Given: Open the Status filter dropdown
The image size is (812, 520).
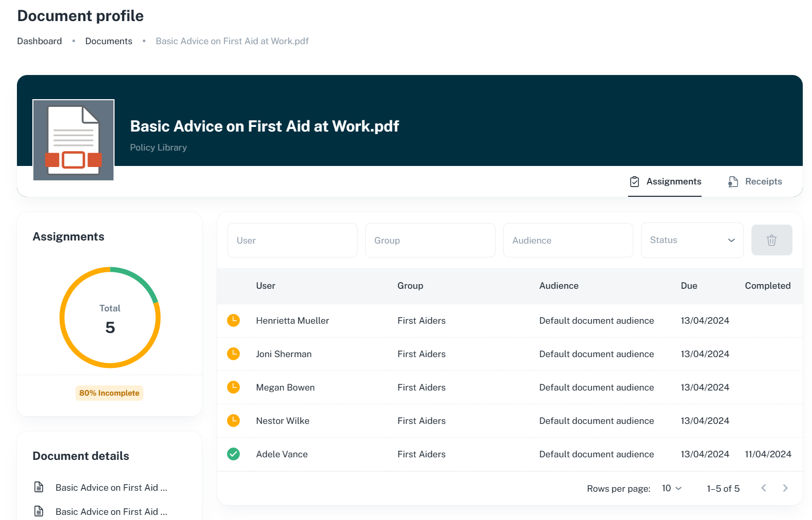Looking at the screenshot, I should pos(691,240).
